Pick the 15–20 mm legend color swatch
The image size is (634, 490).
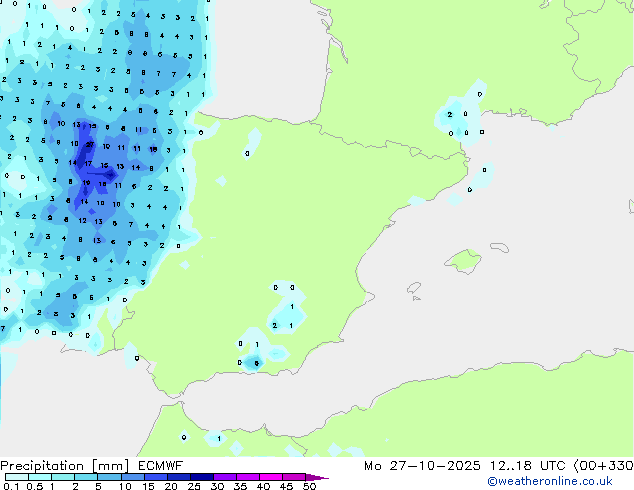155,477
